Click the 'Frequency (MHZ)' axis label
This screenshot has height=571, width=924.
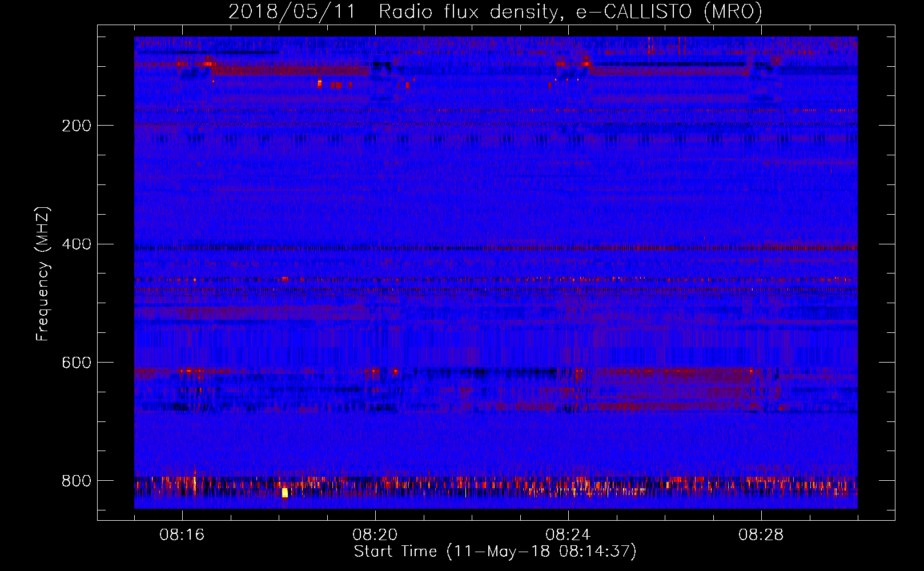tap(42, 274)
